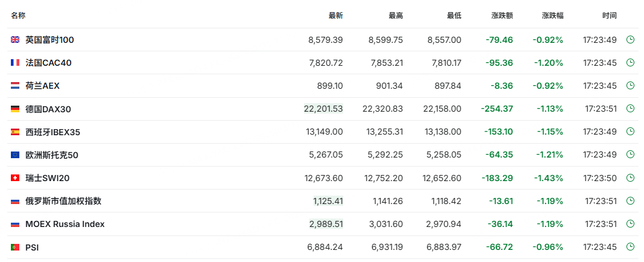
Task: Click the Portugal flag beside PSI
Action: [x=15, y=247]
